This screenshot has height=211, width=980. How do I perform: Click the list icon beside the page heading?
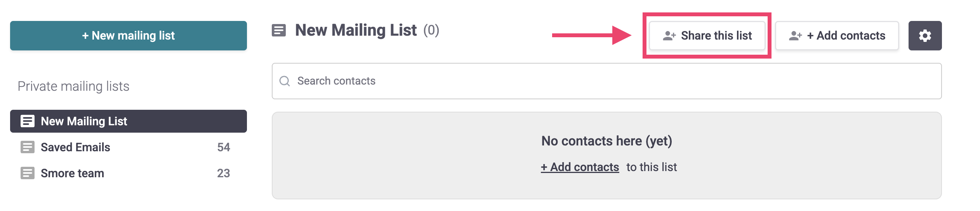click(x=279, y=30)
